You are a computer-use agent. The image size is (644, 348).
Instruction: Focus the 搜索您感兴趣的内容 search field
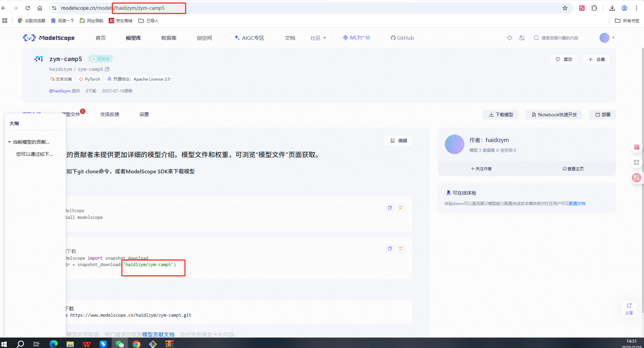tap(561, 38)
